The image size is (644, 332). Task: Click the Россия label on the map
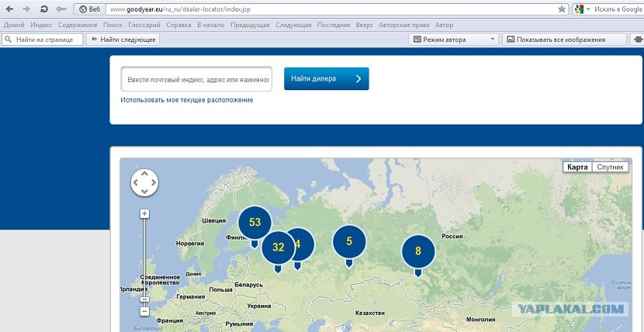click(x=452, y=237)
